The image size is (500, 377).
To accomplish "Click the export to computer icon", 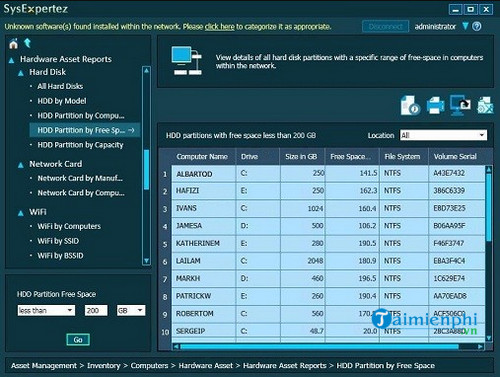I will 460,105.
